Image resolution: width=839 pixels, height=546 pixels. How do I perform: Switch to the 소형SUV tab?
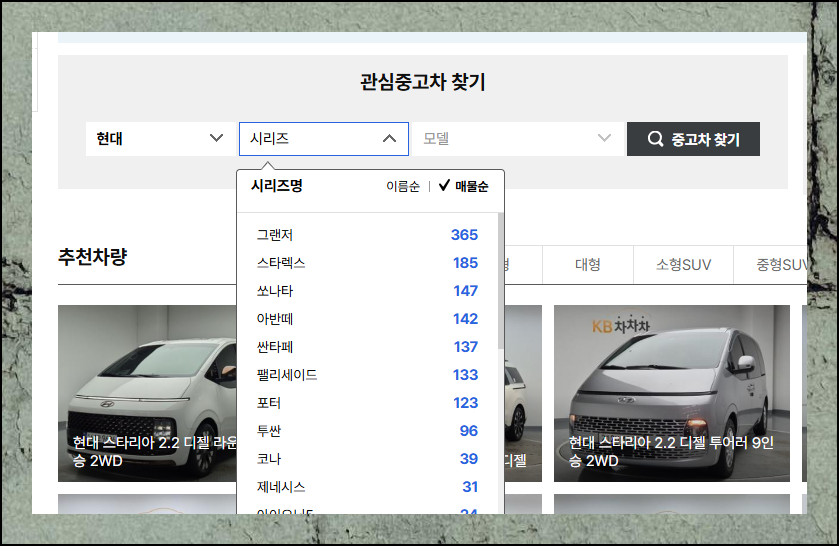tap(683, 264)
